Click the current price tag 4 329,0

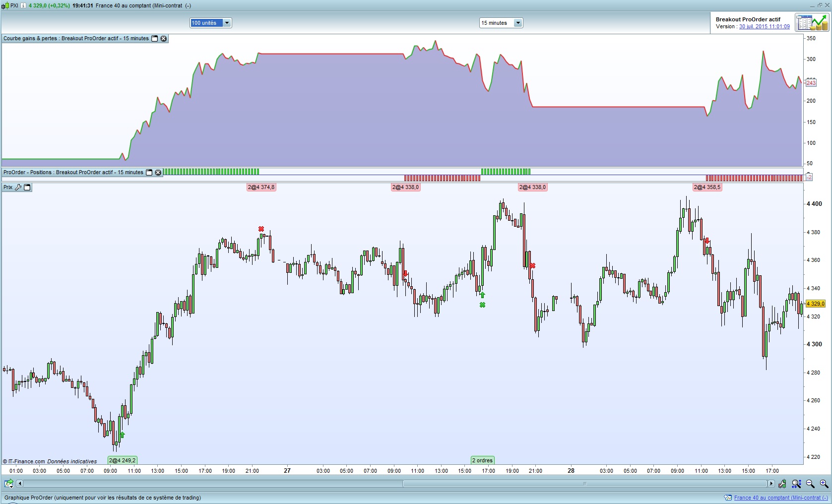click(816, 304)
